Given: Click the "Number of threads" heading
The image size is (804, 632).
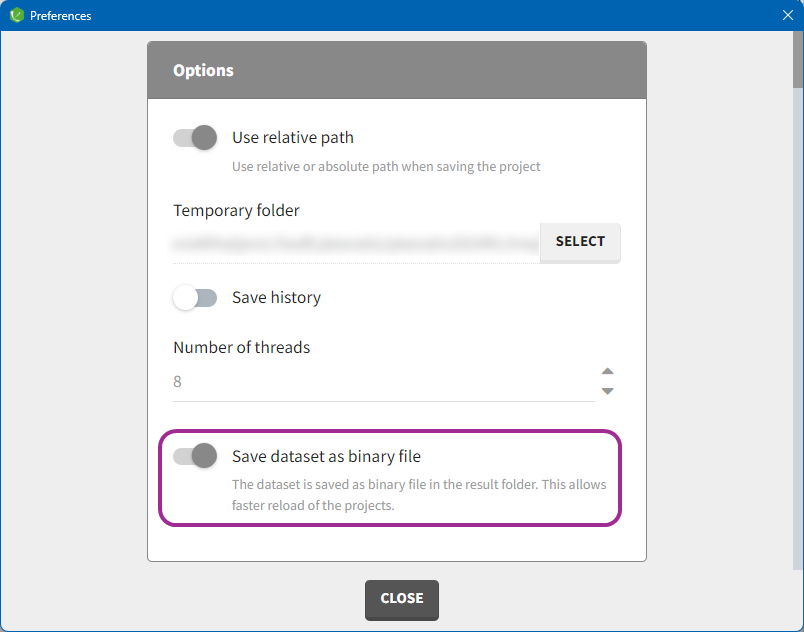Looking at the screenshot, I should click(x=241, y=348).
